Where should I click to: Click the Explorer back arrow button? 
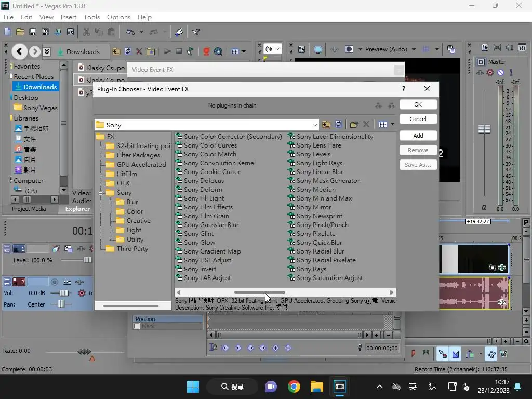tap(19, 51)
